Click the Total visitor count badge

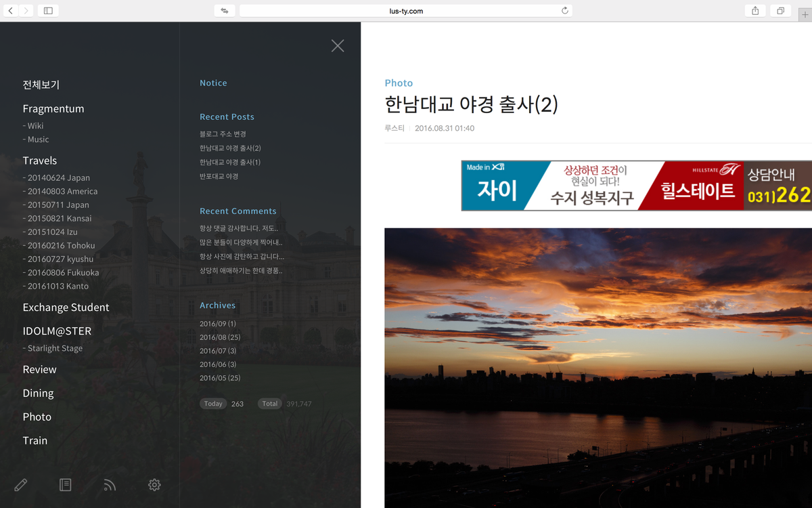tap(270, 404)
